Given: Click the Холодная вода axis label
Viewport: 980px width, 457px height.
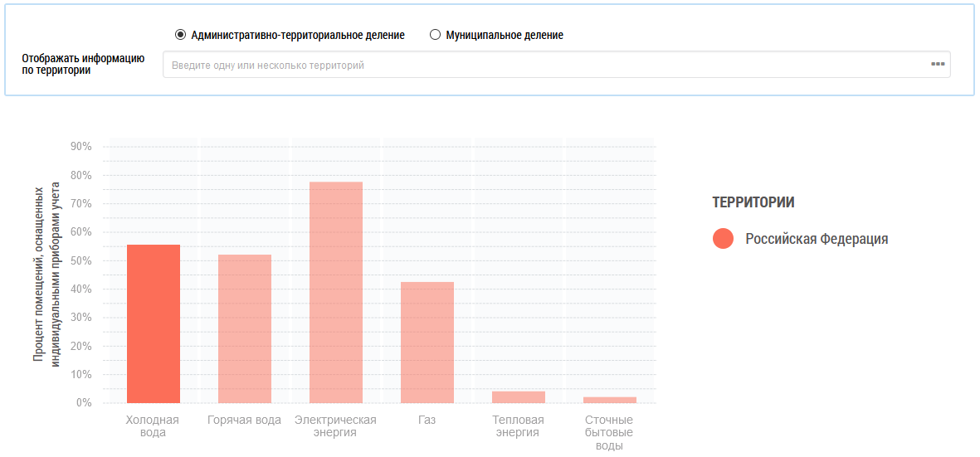Looking at the screenshot, I should click(153, 425).
